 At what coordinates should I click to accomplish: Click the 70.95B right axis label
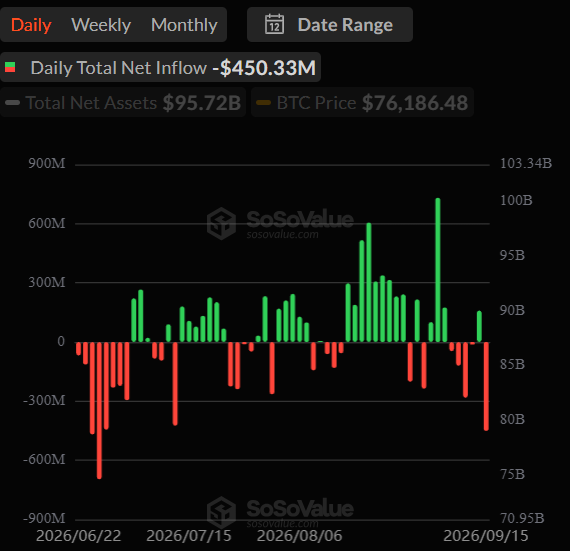522,518
